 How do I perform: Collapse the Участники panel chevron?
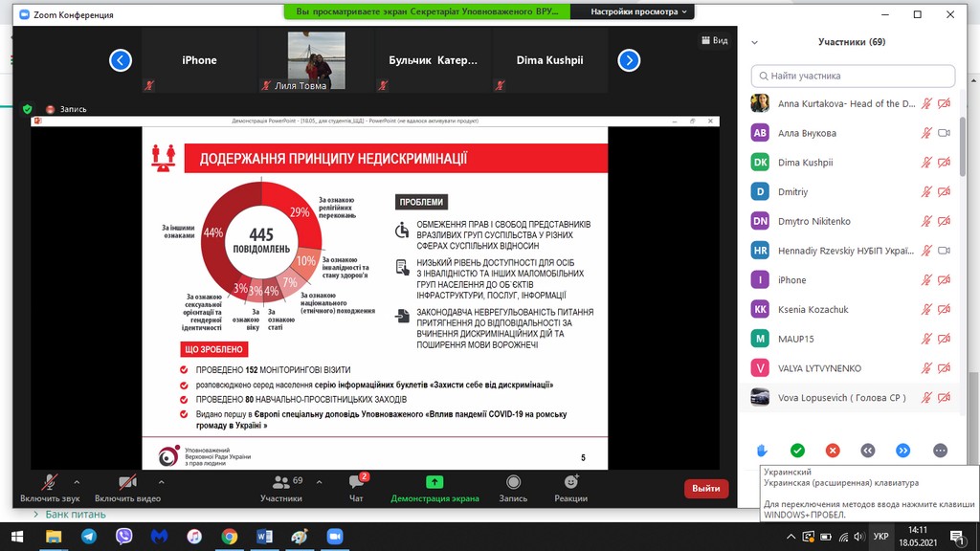tap(755, 42)
